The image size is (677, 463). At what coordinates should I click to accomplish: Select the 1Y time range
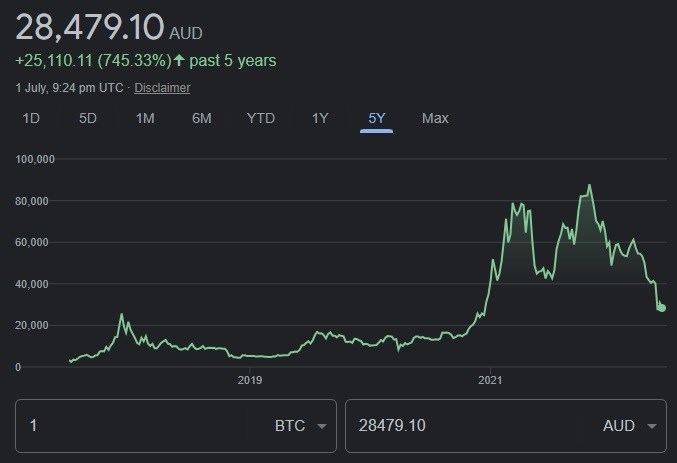tap(320, 118)
